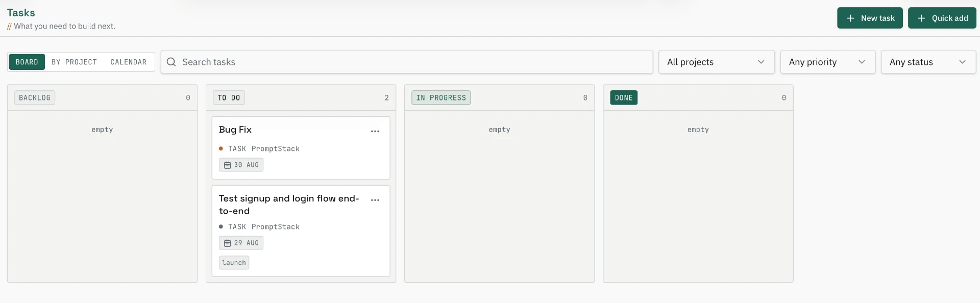
Task: Click the TO DO column label
Action: (x=229, y=97)
